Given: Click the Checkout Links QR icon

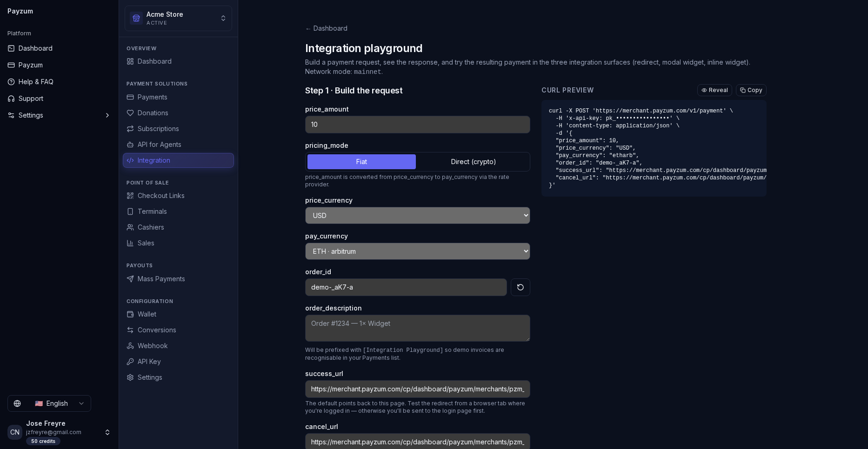Looking at the screenshot, I should [x=130, y=196].
